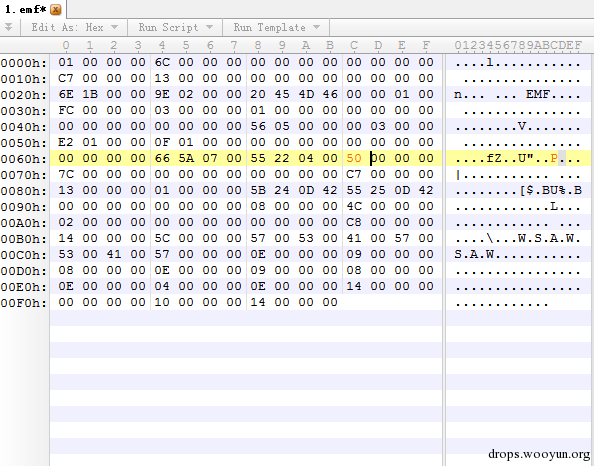This screenshot has height=466, width=594.
Task: Select the C7 byte in row 0010h
Action: click(x=66, y=78)
